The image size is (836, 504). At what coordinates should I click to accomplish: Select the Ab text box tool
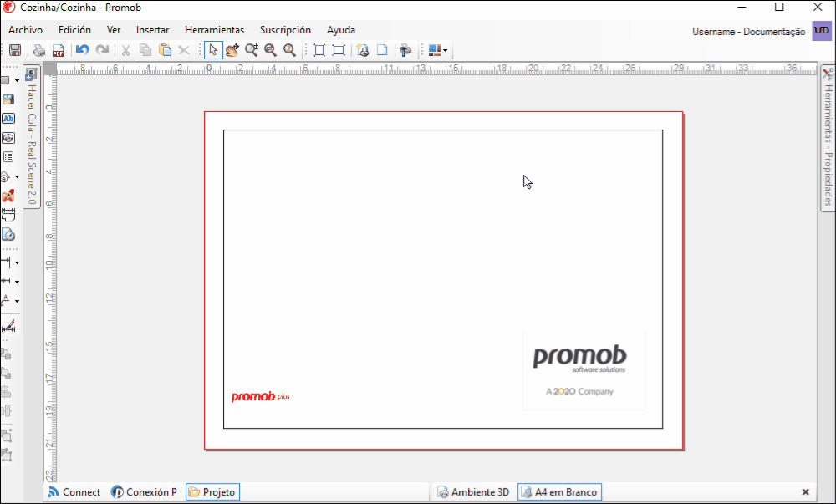pos(8,119)
